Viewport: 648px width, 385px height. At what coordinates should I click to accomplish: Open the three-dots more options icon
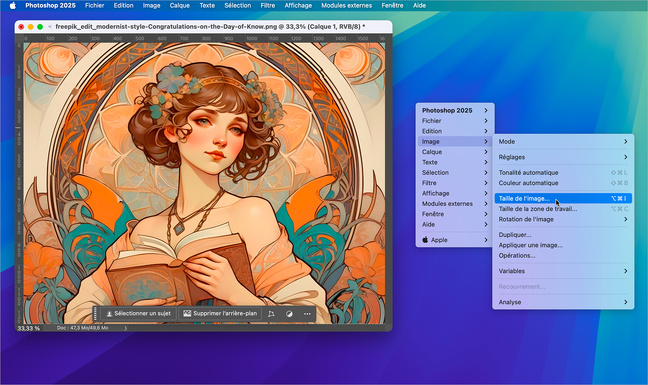[307, 314]
